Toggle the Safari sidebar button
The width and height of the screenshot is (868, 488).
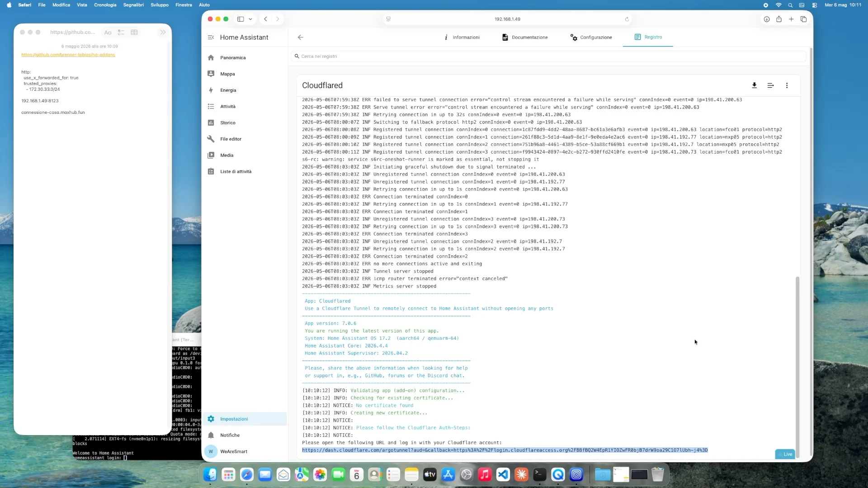pyautogui.click(x=241, y=19)
